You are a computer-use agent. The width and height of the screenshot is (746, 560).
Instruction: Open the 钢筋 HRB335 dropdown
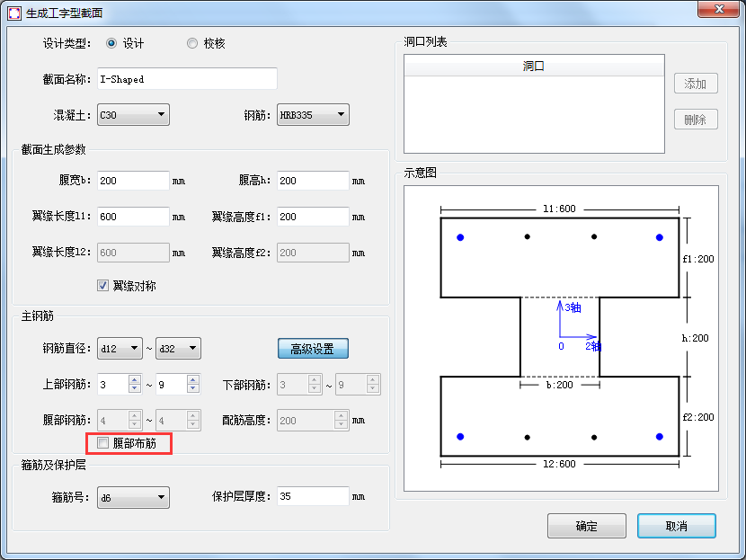(x=313, y=115)
